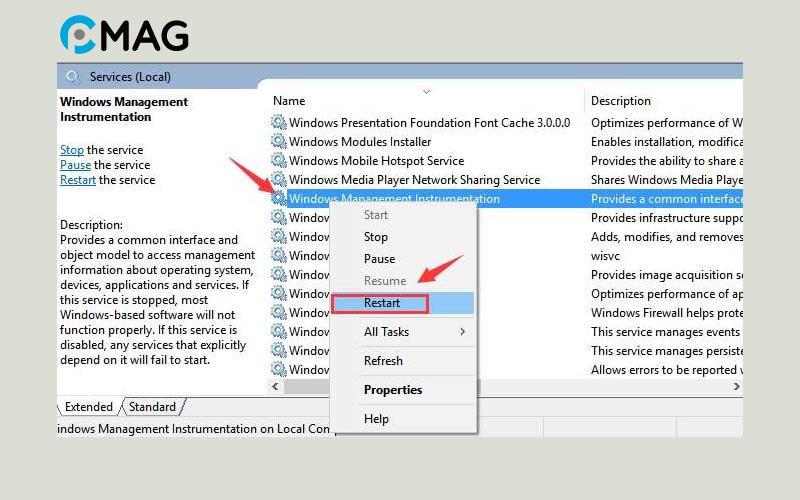The width and height of the screenshot is (800, 500).
Task: Click gear icon beside Windows Modules Installer
Action: click(278, 141)
